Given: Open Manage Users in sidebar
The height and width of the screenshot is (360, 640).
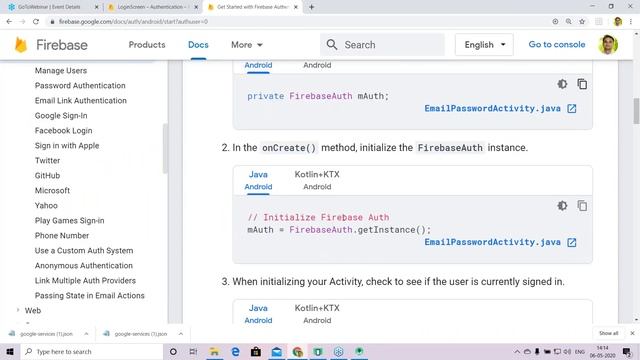Looking at the screenshot, I should pyautogui.click(x=61, y=71).
